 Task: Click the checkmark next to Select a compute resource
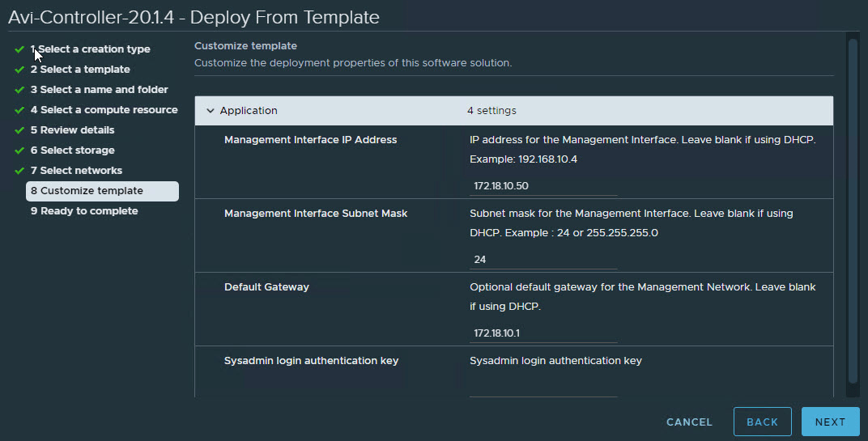(x=19, y=110)
